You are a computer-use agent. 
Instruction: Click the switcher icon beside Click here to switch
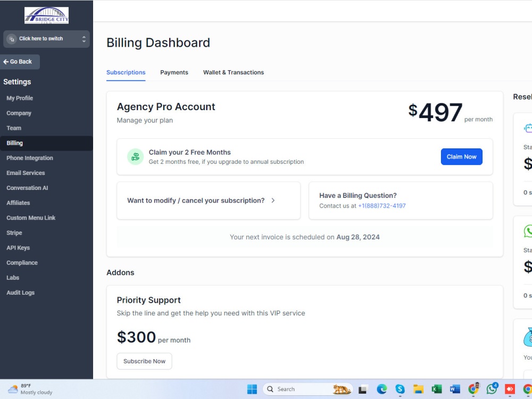point(12,39)
